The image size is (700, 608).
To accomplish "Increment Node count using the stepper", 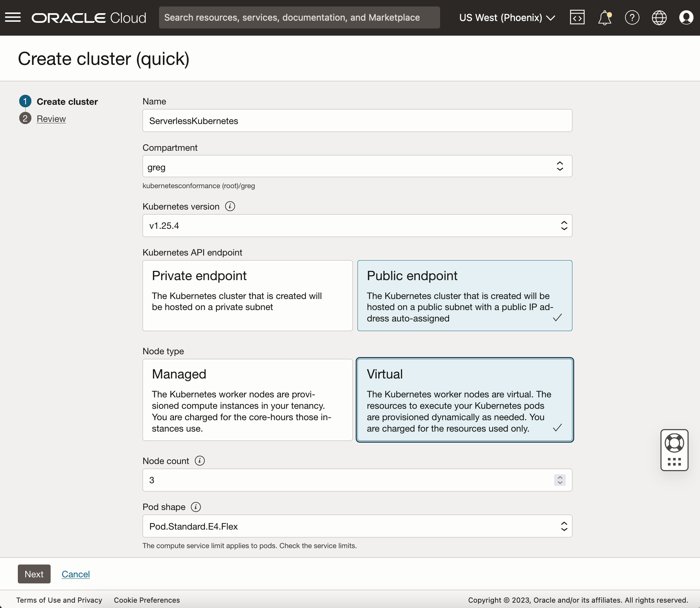I will click(x=560, y=478).
